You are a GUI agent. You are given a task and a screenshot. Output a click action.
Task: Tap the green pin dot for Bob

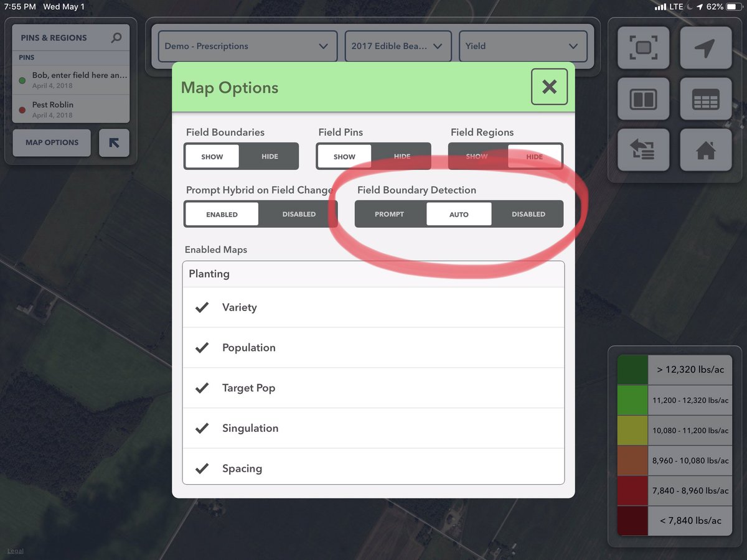pyautogui.click(x=22, y=80)
